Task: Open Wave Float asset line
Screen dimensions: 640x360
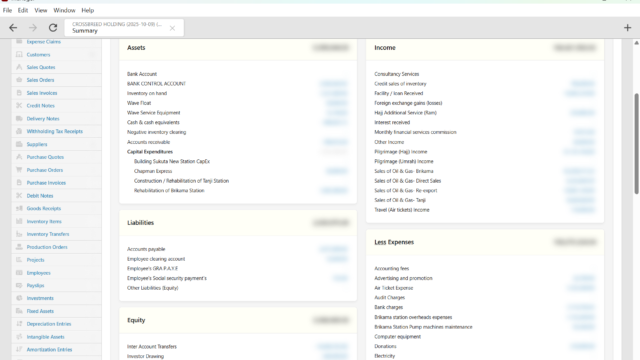Action: pos(139,103)
